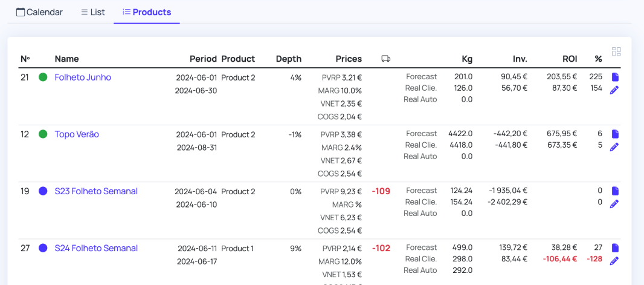This screenshot has height=285, width=644.
Task: Open the S23 Folheto Semanal link
Action: [x=96, y=191]
